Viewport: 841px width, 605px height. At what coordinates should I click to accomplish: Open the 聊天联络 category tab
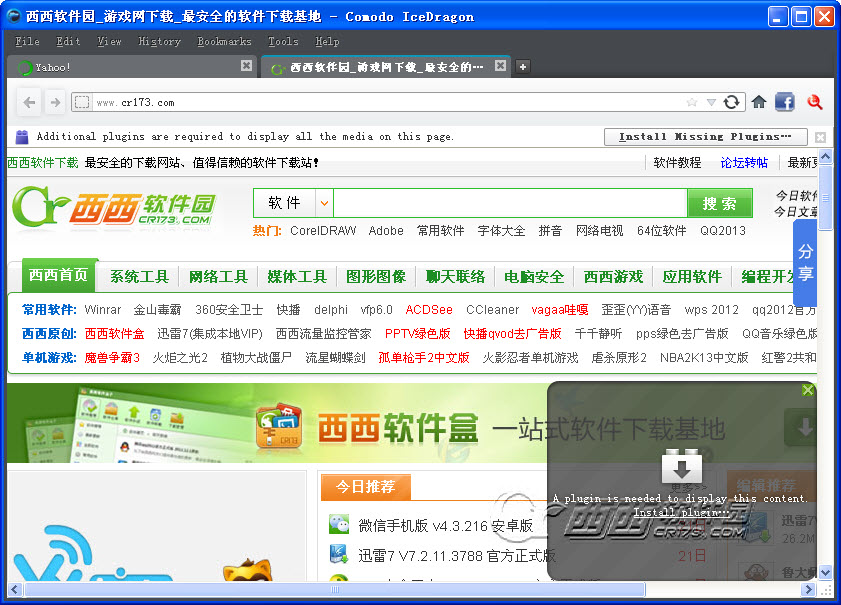coord(455,277)
